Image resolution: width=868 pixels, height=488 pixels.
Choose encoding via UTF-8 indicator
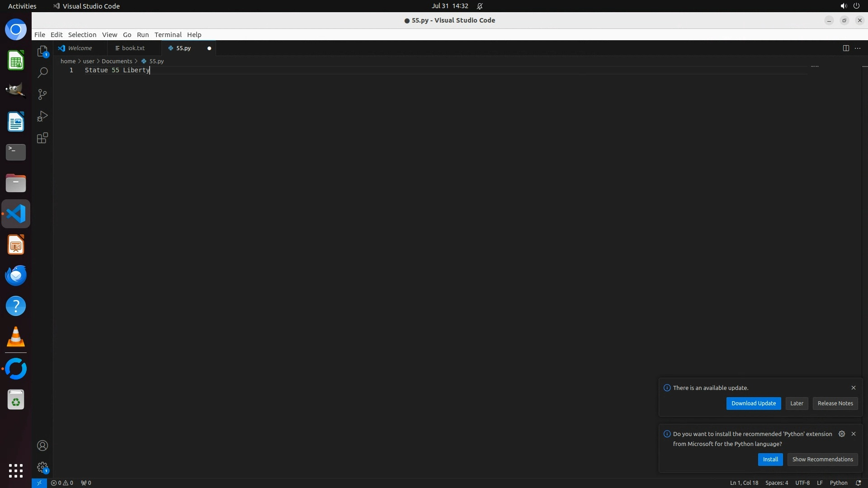pyautogui.click(x=802, y=483)
